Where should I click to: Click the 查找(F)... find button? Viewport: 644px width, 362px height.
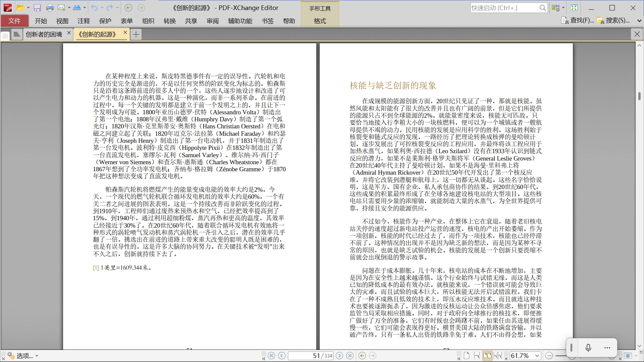tap(578, 20)
